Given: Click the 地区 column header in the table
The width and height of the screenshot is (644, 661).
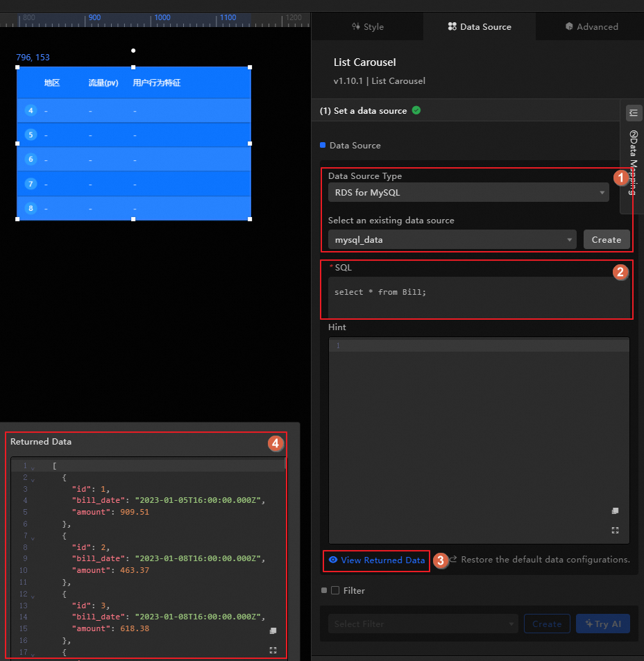Looking at the screenshot, I should click(x=52, y=83).
